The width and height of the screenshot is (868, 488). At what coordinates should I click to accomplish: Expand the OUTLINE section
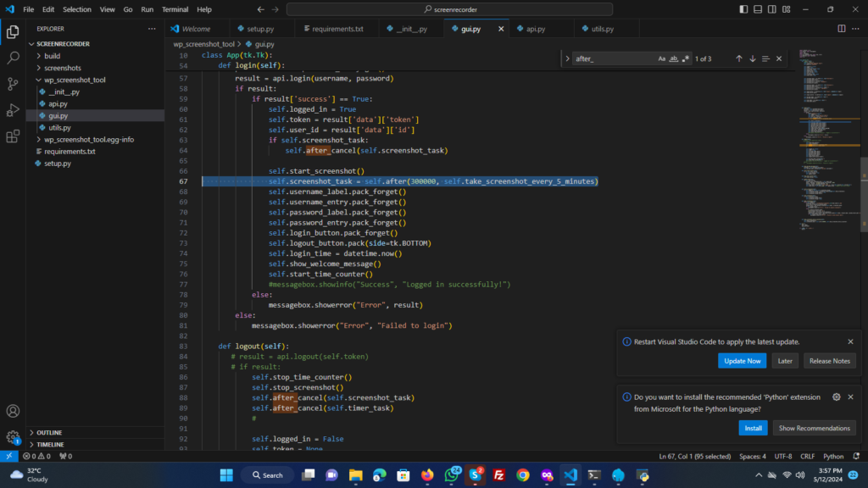click(x=49, y=432)
